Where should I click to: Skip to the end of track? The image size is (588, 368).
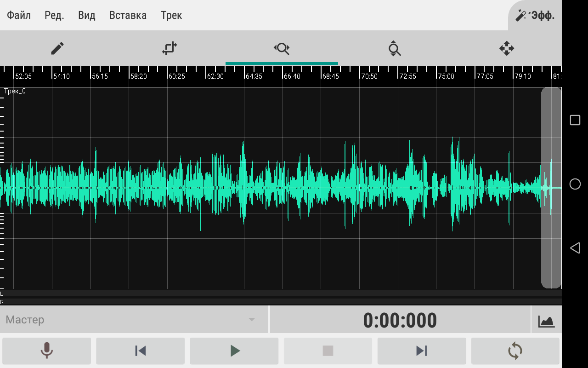(x=422, y=351)
